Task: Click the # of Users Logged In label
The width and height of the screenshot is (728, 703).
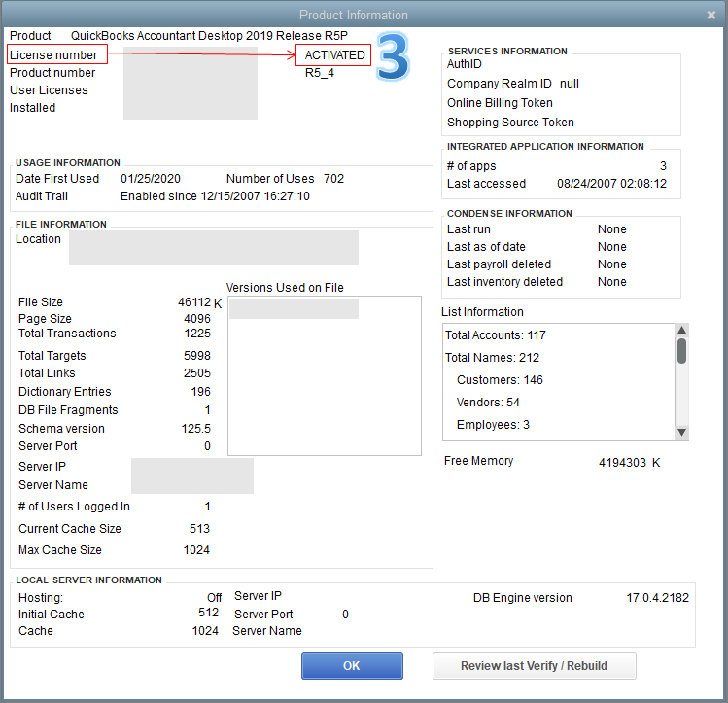Action: (74, 507)
